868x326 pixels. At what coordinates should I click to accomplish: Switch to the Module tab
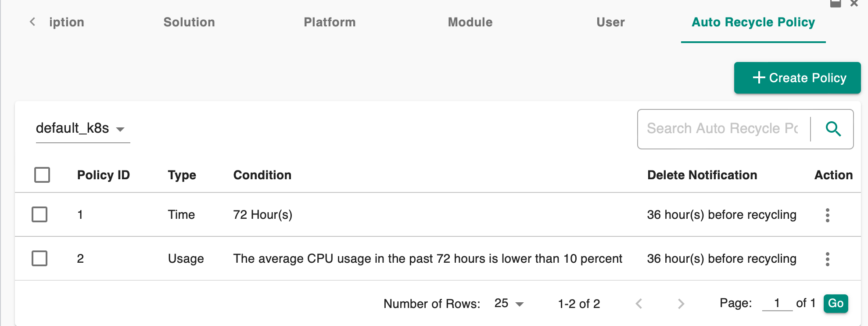470,22
